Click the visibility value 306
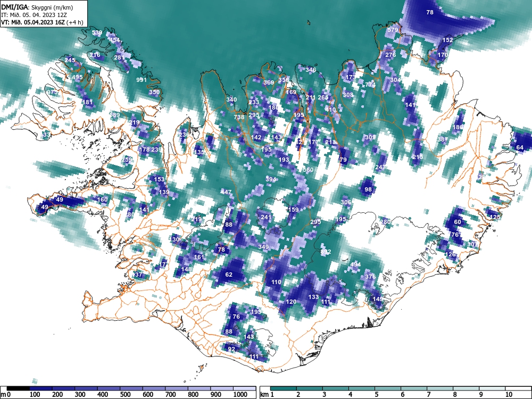 tap(346, 202)
